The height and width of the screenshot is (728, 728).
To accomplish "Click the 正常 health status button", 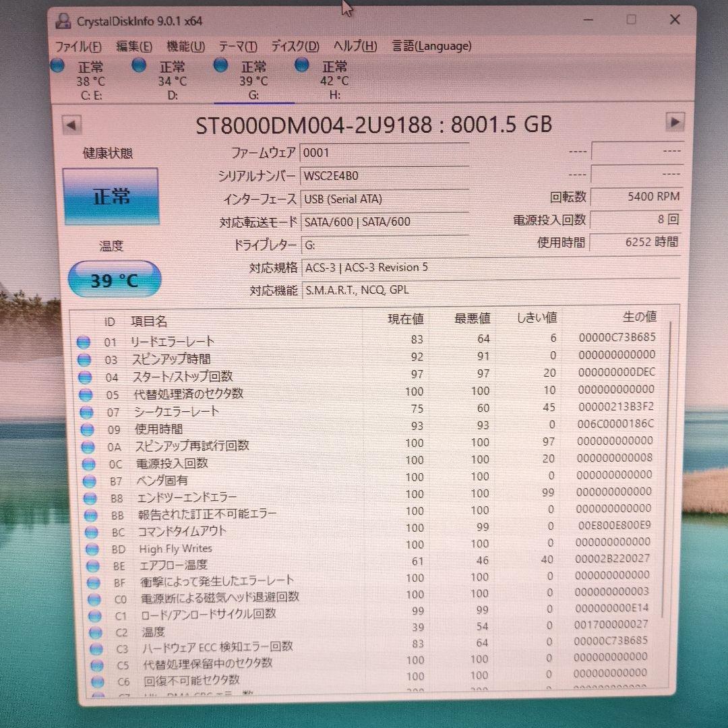I will coord(111,196).
